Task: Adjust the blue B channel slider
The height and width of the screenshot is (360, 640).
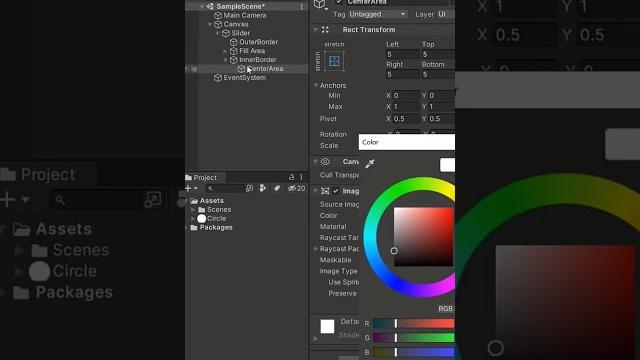Action: (413, 352)
